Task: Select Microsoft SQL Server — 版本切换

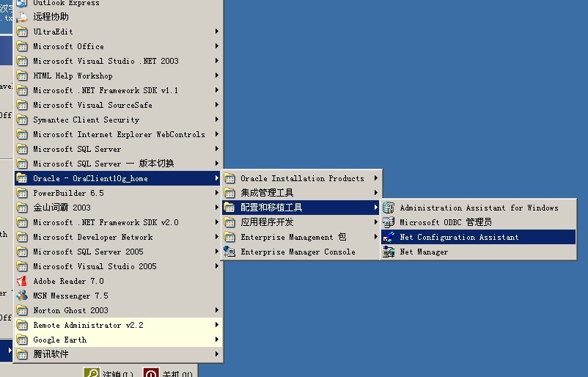Action: (x=118, y=164)
